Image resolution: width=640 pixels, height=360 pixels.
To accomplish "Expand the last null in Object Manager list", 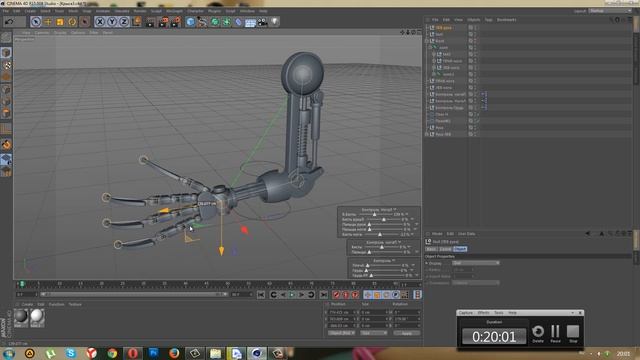I will (x=427, y=134).
